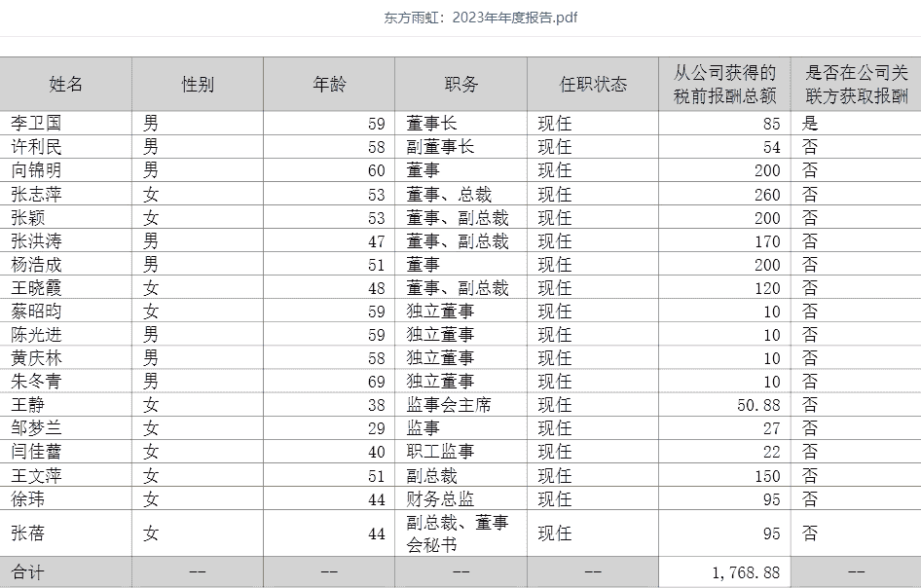The height and width of the screenshot is (588, 921).
Task: Click the remuneration value 260 for 张志萍
Action: tap(766, 195)
